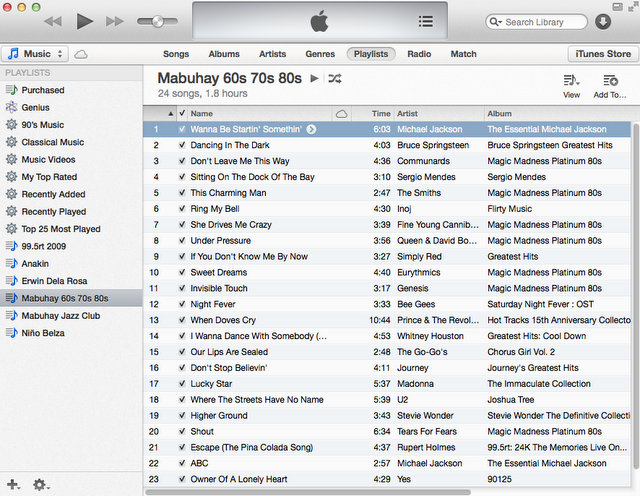Viewport: 640px width, 496px height.
Task: Open the arrow menu for Wanna Be Startin' Somethin'
Action: tap(311, 129)
